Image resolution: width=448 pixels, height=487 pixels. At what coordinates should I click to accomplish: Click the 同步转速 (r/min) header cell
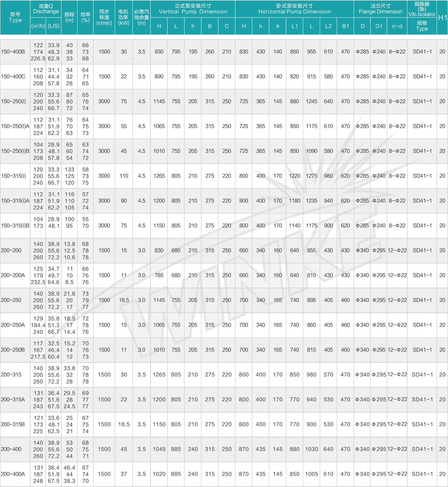[x=104, y=17]
